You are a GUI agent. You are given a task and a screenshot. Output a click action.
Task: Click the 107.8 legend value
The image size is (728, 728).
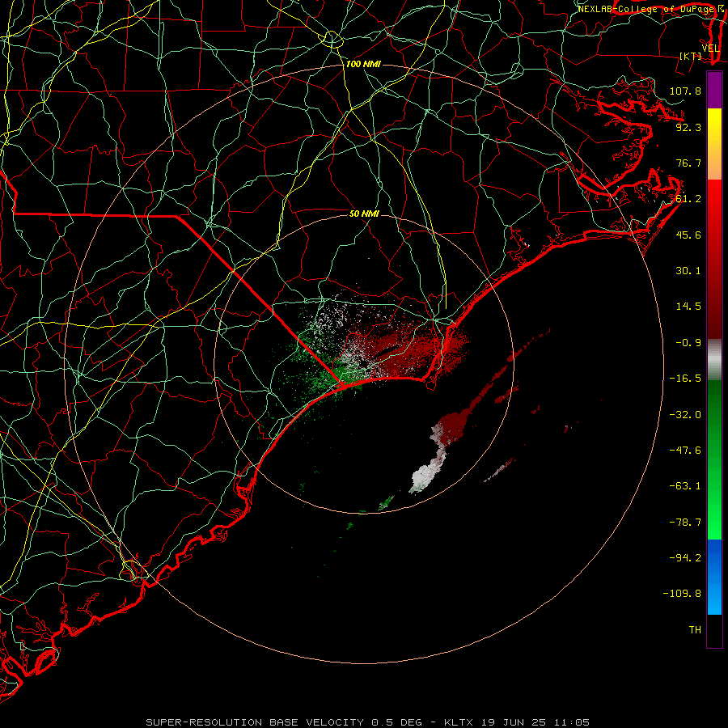(685, 91)
